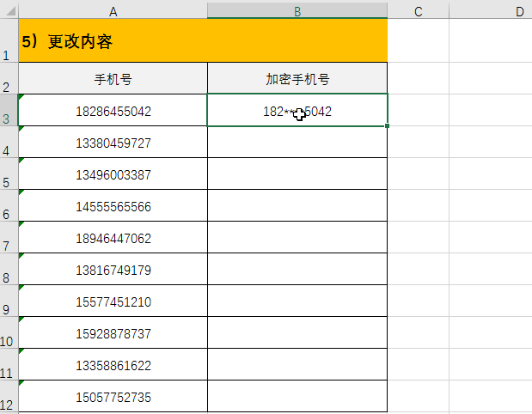
Task: Select row 1 header
Action: (x=9, y=40)
